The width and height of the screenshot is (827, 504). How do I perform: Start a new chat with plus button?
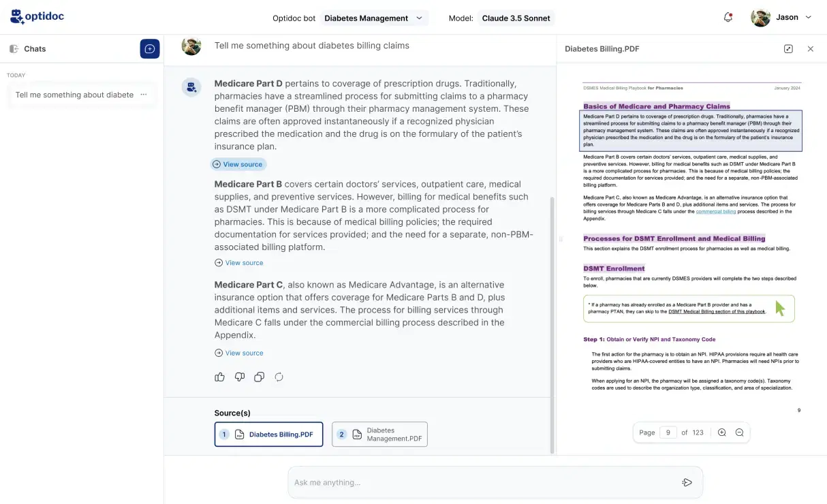point(150,49)
